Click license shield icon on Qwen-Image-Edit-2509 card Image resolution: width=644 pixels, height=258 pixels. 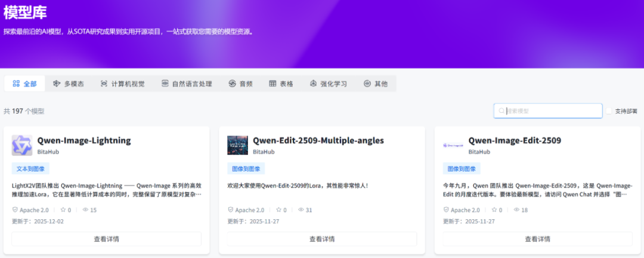(x=446, y=210)
